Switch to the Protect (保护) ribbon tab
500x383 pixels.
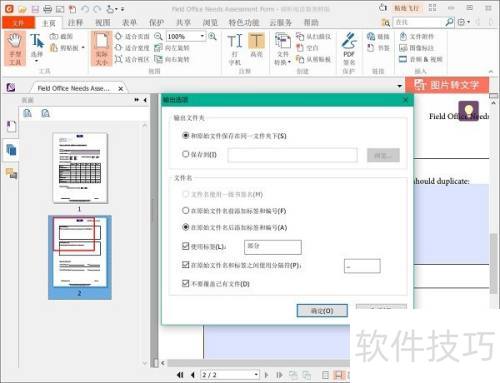click(x=156, y=22)
